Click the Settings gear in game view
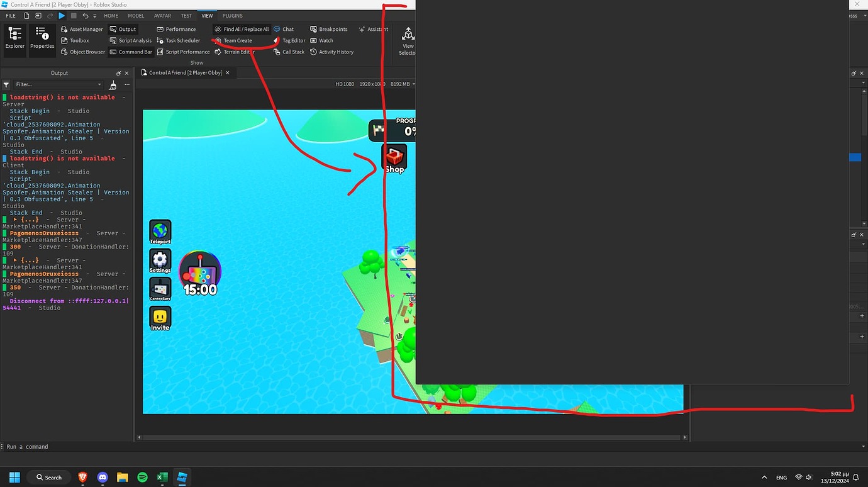 (x=160, y=261)
